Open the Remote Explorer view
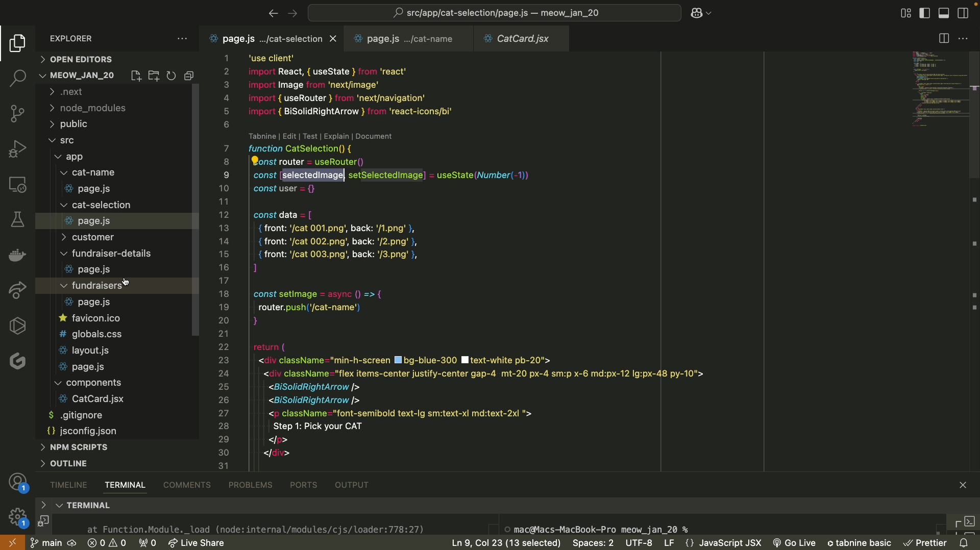 point(17,184)
